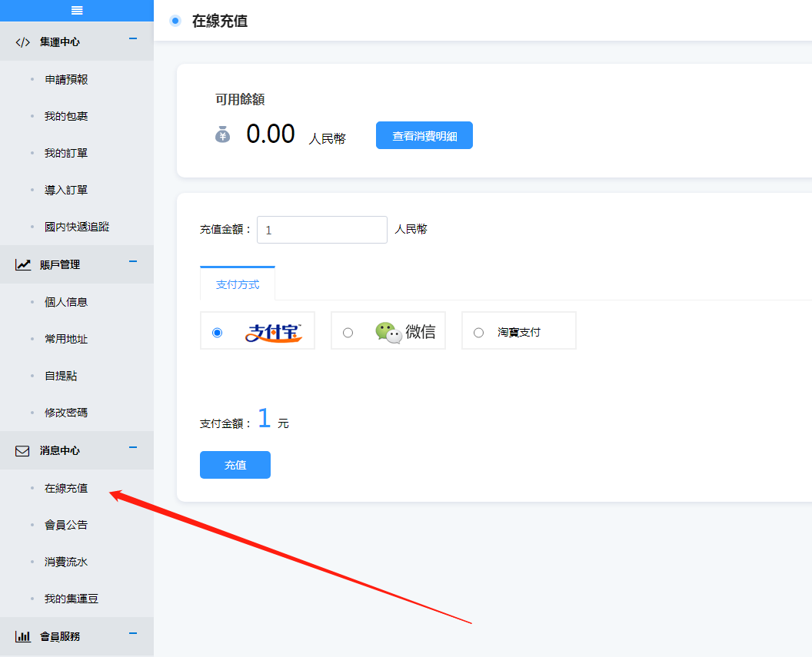Switch to the 支付方式 tab
The height and width of the screenshot is (657, 812).
[x=238, y=284]
